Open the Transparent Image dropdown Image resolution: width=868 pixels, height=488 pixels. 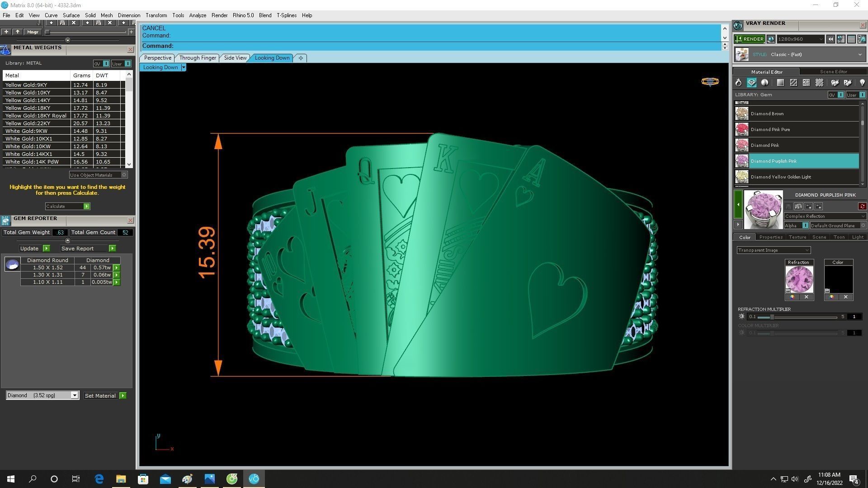(x=774, y=250)
